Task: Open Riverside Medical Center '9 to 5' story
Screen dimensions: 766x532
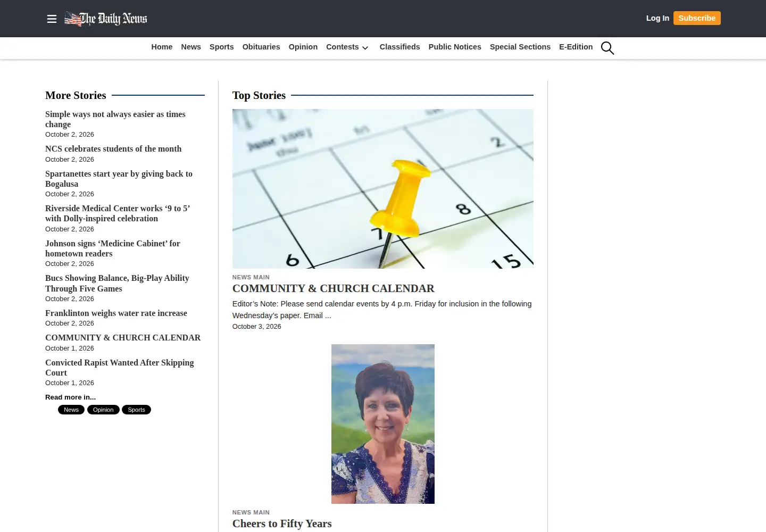Action: click(x=118, y=213)
